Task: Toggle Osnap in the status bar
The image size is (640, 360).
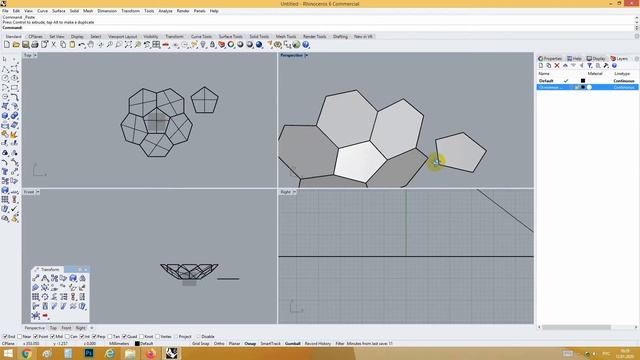Action: tap(250, 344)
